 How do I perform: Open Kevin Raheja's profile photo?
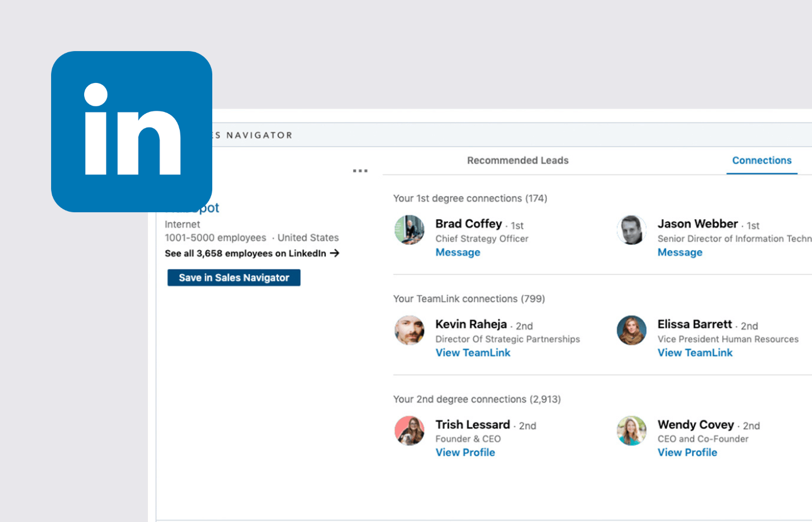409,331
